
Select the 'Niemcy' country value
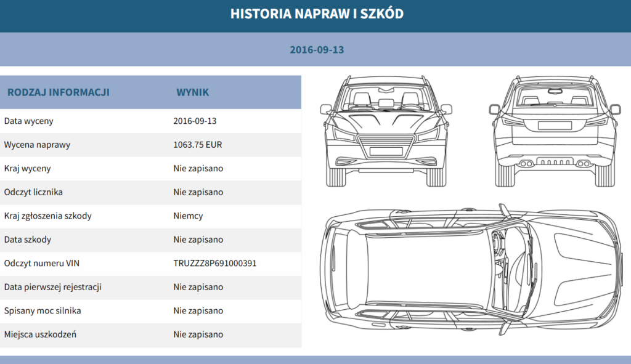click(x=188, y=216)
